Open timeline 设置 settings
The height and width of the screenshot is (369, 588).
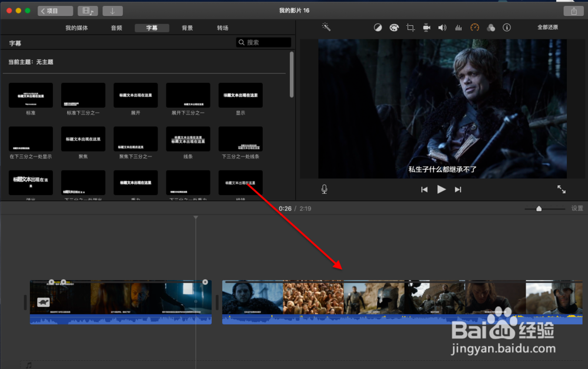click(x=577, y=208)
